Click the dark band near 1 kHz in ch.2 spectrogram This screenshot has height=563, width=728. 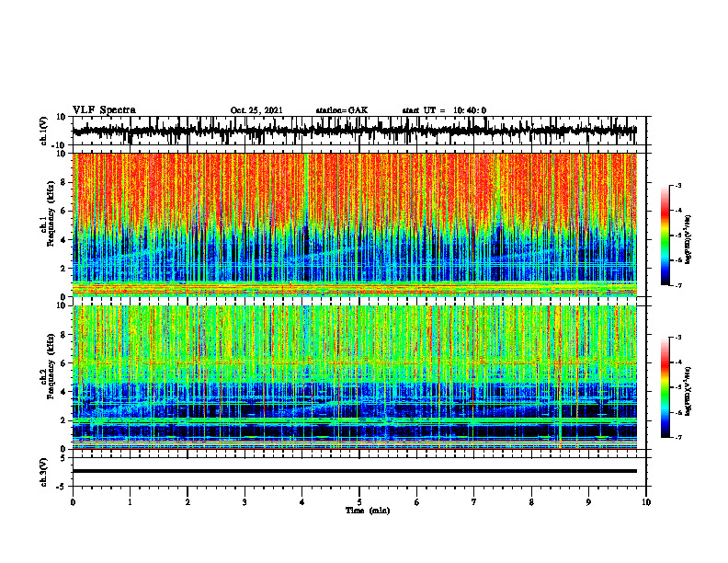point(355,431)
